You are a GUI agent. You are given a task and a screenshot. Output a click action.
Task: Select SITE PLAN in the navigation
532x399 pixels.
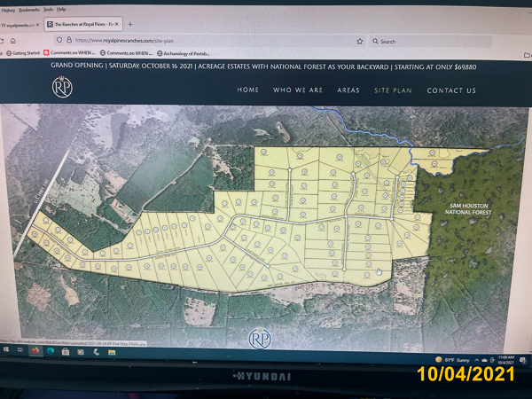click(393, 90)
